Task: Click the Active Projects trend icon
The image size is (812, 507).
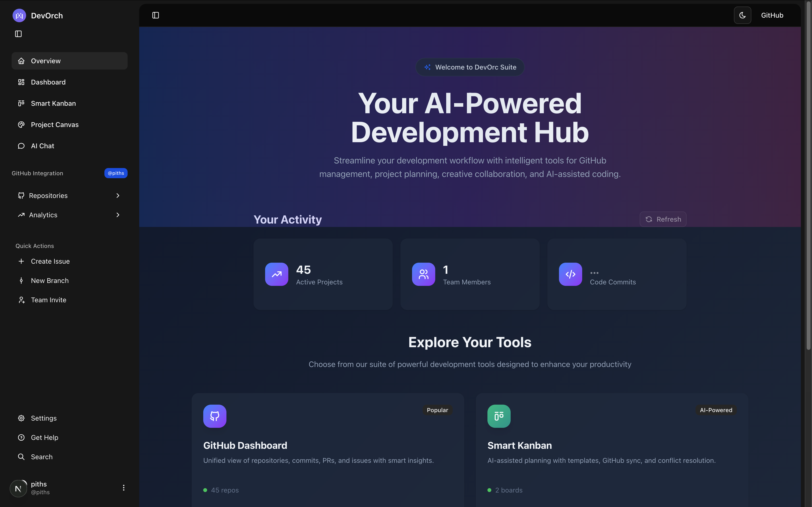Action: (276, 274)
